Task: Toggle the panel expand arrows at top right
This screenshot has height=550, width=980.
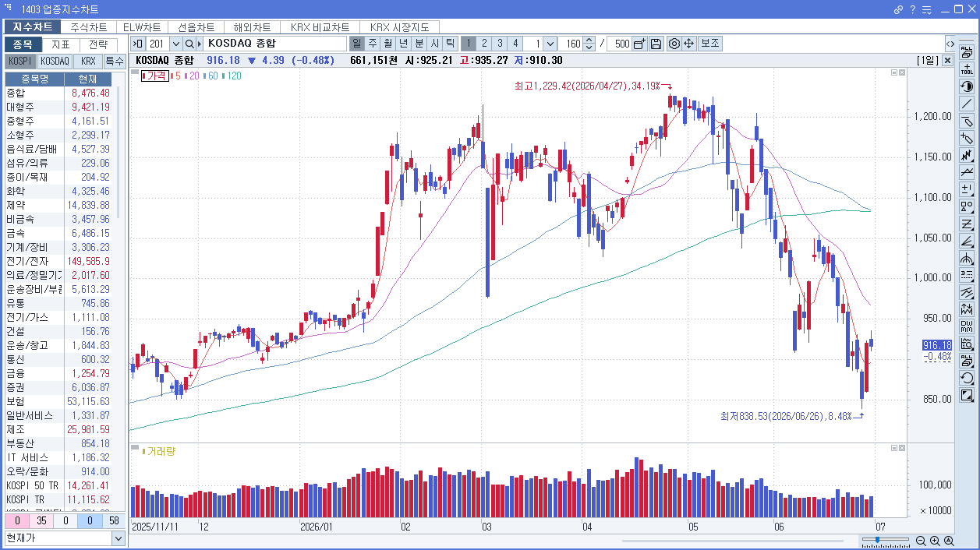Action: [950, 44]
